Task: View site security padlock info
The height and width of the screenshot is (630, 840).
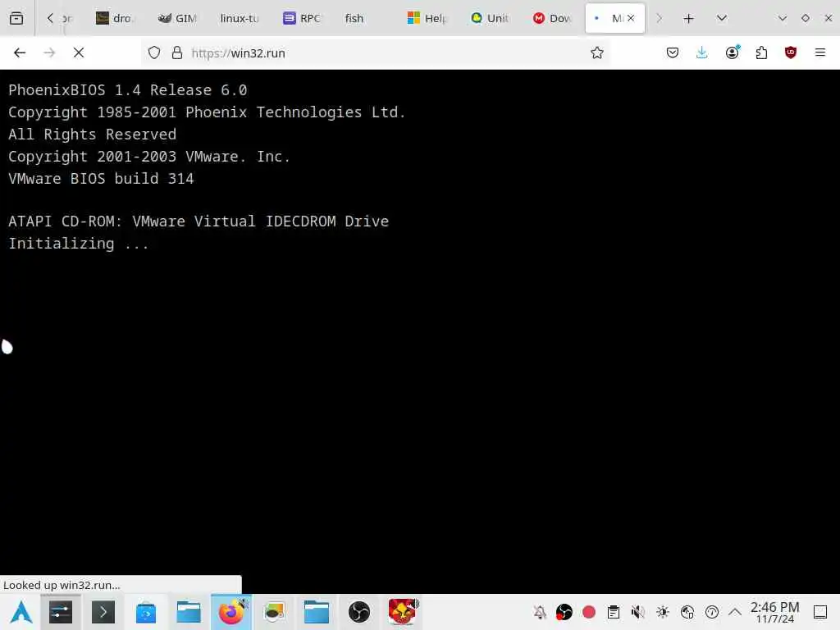Action: click(x=177, y=52)
